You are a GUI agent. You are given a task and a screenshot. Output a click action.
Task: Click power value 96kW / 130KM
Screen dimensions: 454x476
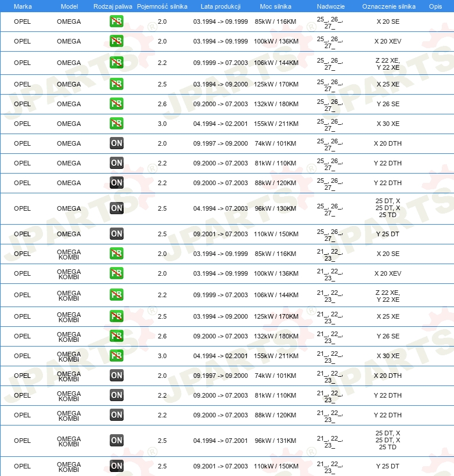click(275, 208)
